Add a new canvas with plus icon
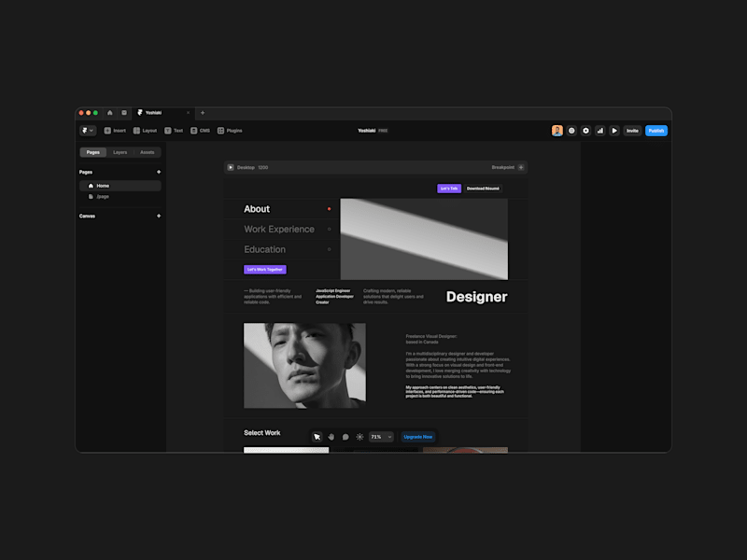This screenshot has width=747, height=560. click(x=159, y=216)
